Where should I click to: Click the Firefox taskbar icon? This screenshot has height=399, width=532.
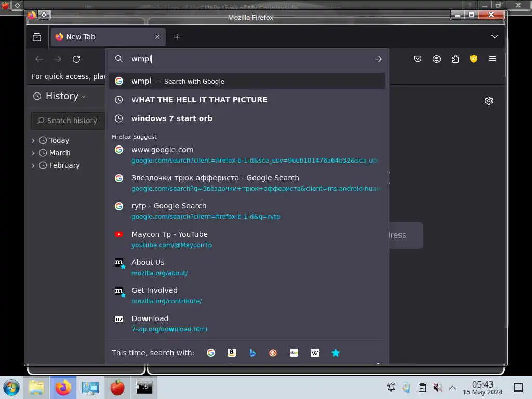click(x=63, y=388)
